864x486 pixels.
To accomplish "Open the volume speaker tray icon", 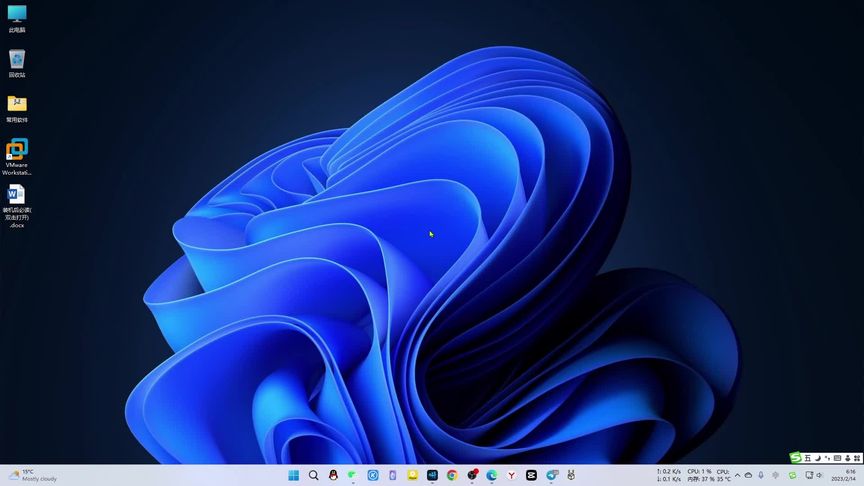I will coord(819,475).
